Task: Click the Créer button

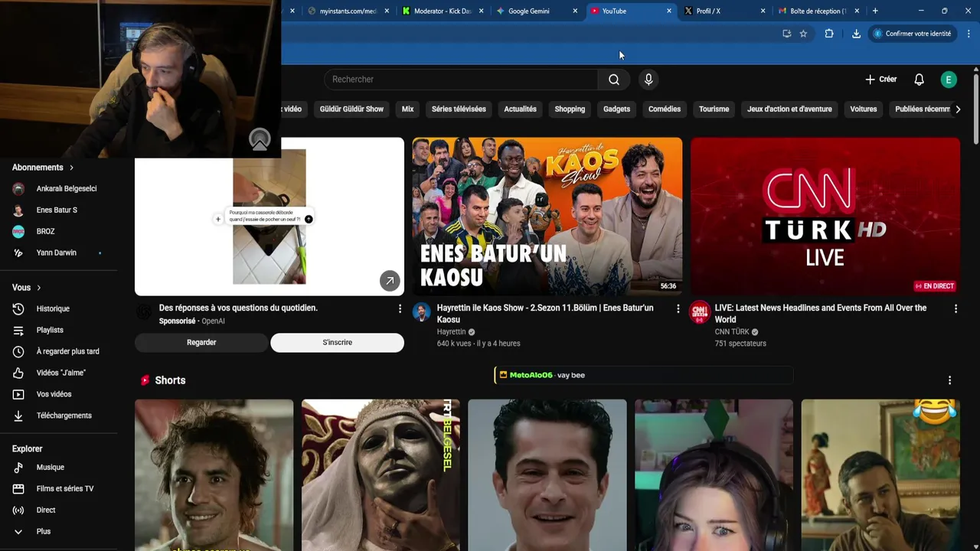Action: 881,80
